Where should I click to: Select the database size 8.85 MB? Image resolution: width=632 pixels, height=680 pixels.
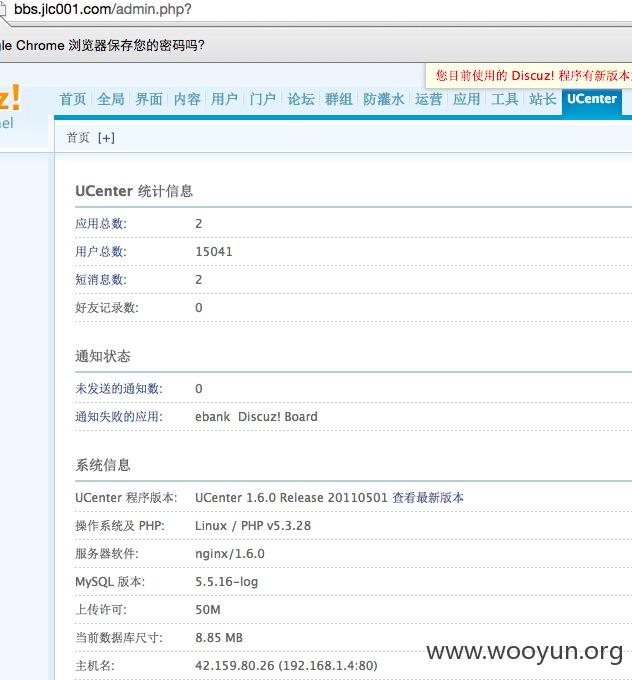[x=219, y=638]
